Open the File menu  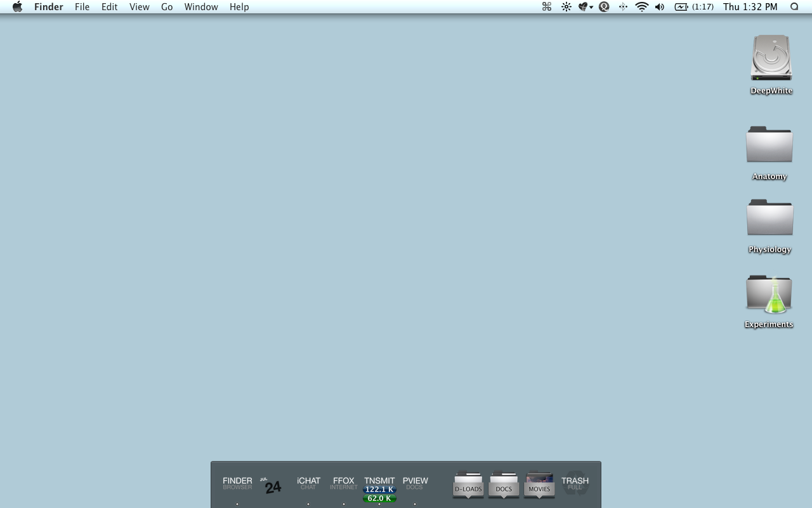point(82,7)
